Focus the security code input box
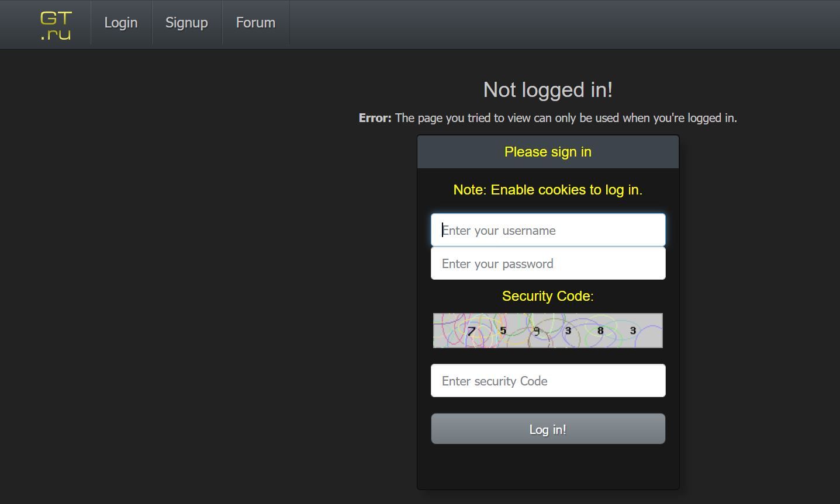The width and height of the screenshot is (840, 504). point(547,380)
